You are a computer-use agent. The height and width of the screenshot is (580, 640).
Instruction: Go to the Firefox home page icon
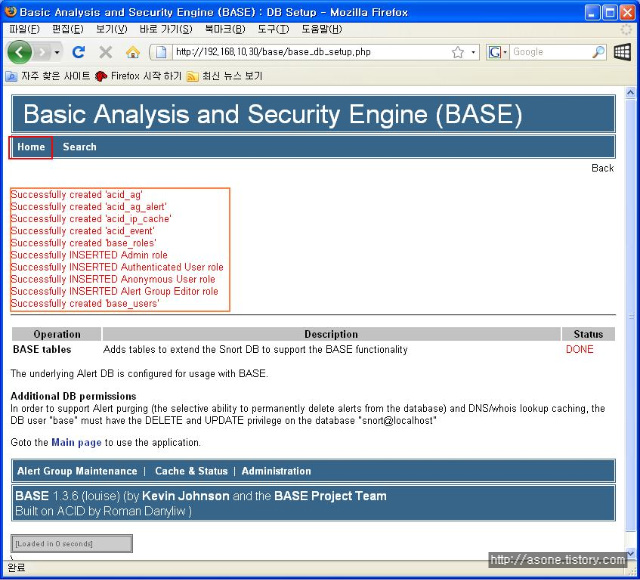(x=133, y=52)
